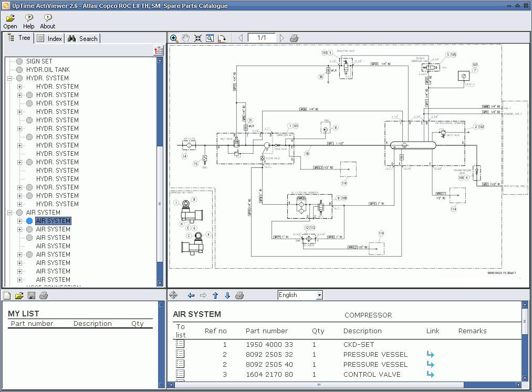Click the 1/1 page number field

click(x=261, y=38)
